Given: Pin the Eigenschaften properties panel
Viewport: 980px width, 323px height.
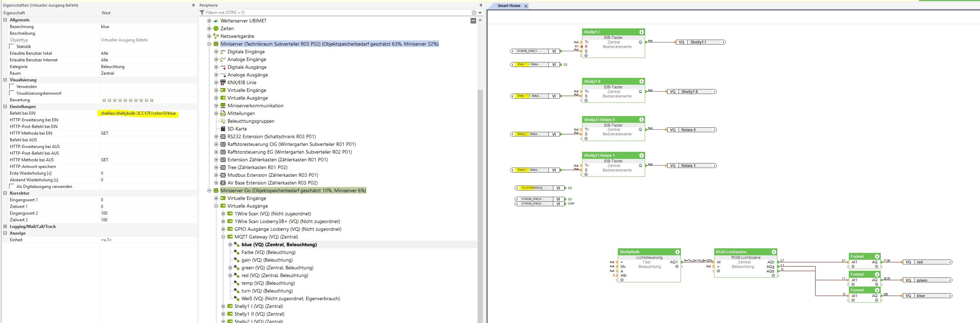Looking at the screenshot, I should (193, 5).
